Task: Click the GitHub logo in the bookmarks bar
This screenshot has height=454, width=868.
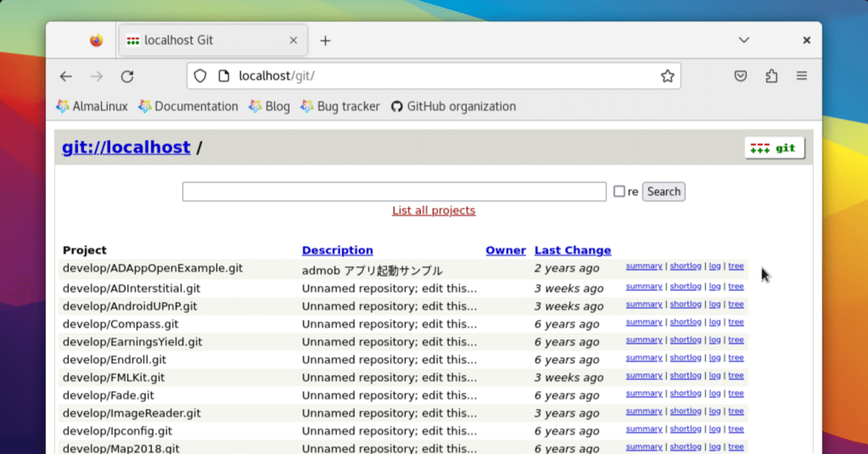Action: click(x=397, y=106)
